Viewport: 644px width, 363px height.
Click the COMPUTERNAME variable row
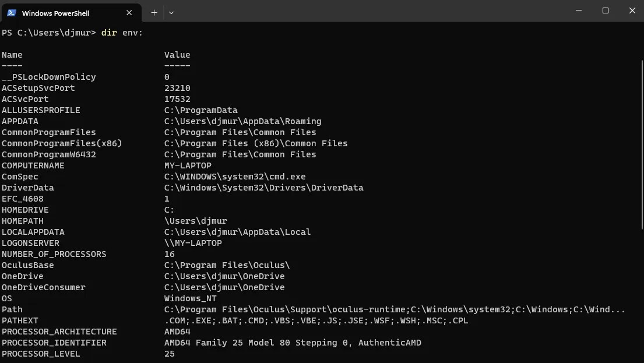tap(33, 165)
